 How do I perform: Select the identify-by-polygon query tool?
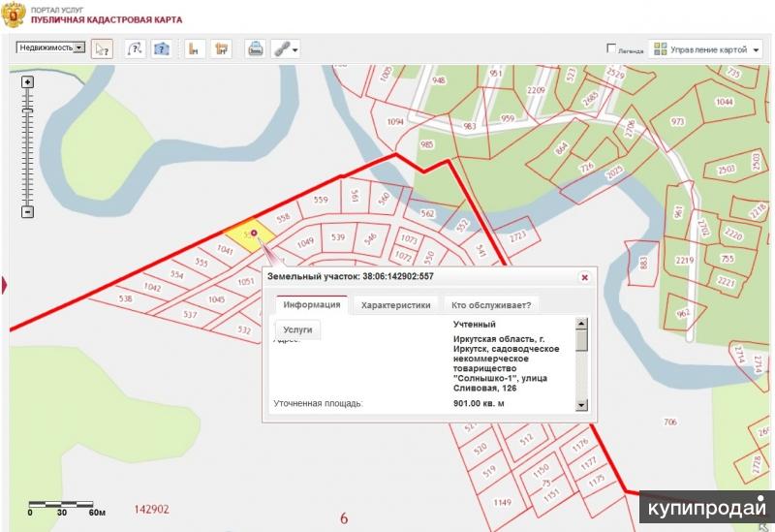pyautogui.click(x=162, y=49)
